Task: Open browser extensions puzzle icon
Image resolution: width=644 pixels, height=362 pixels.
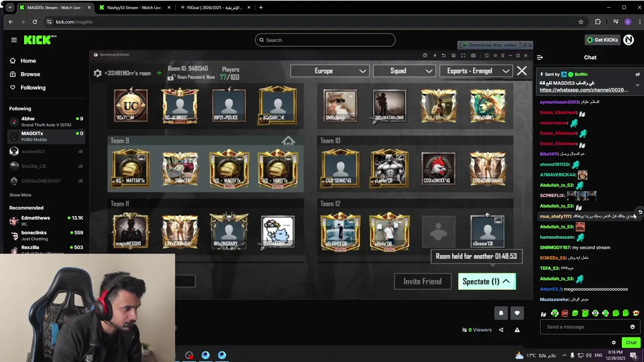Action: click(598, 22)
